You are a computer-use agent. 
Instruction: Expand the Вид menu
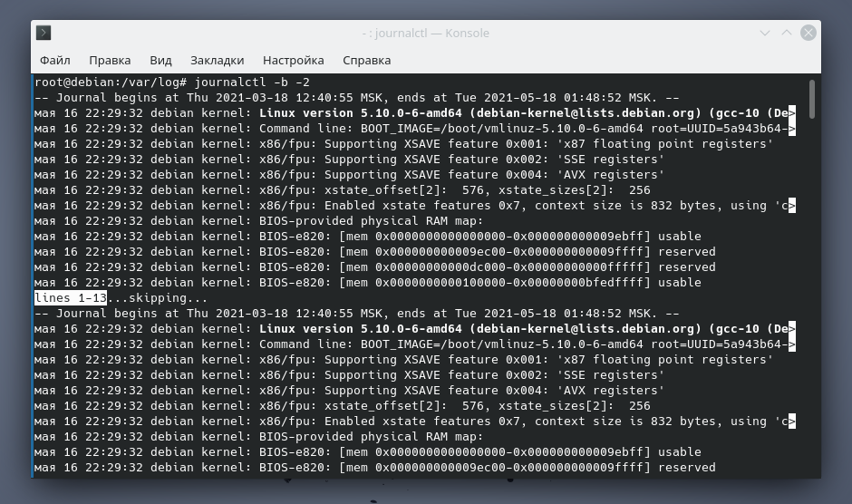click(x=160, y=61)
